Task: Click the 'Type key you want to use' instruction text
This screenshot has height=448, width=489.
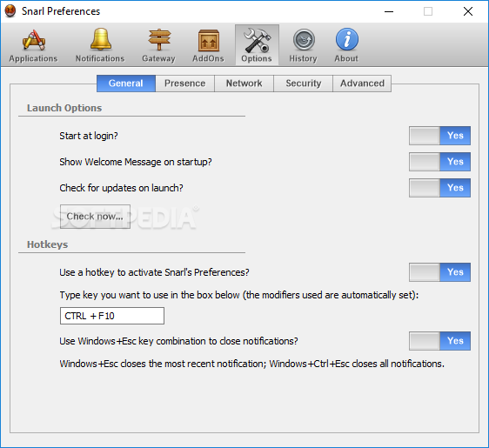Action: (x=239, y=295)
